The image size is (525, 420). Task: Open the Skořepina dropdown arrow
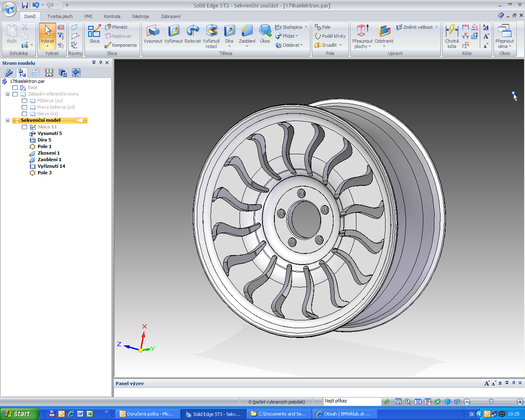click(306, 27)
